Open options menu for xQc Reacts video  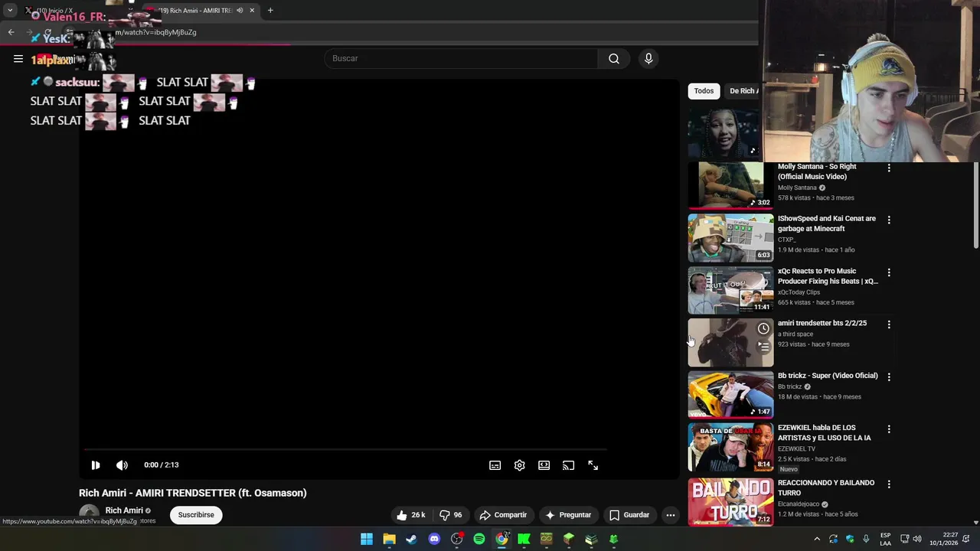point(889,272)
